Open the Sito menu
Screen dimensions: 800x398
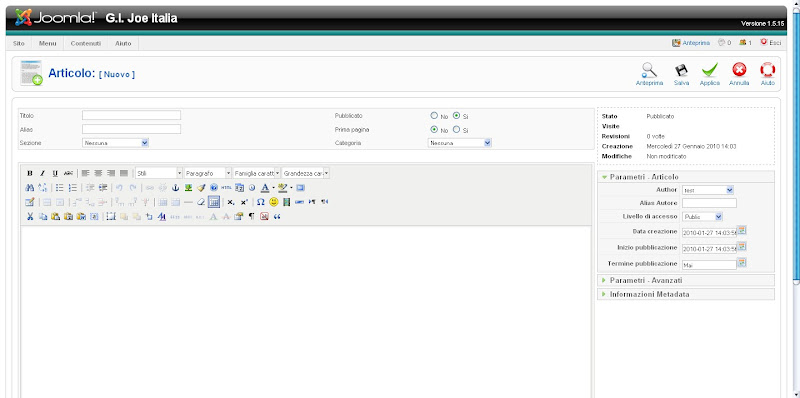click(19, 43)
